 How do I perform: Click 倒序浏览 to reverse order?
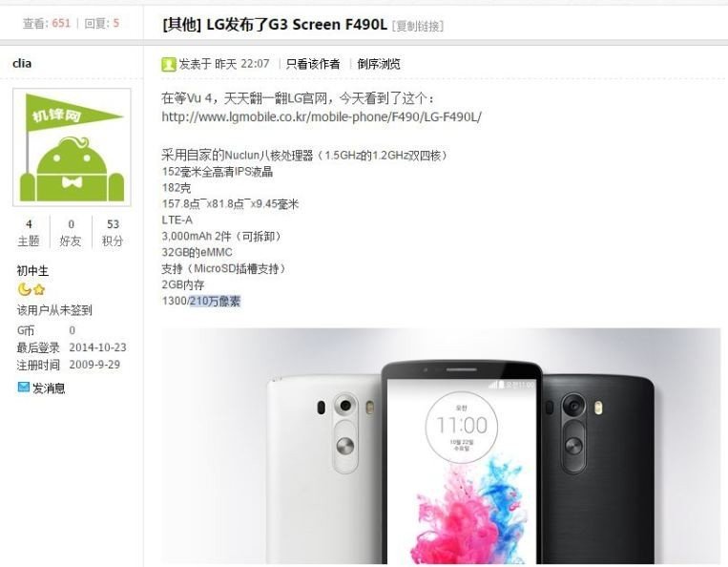pos(379,64)
